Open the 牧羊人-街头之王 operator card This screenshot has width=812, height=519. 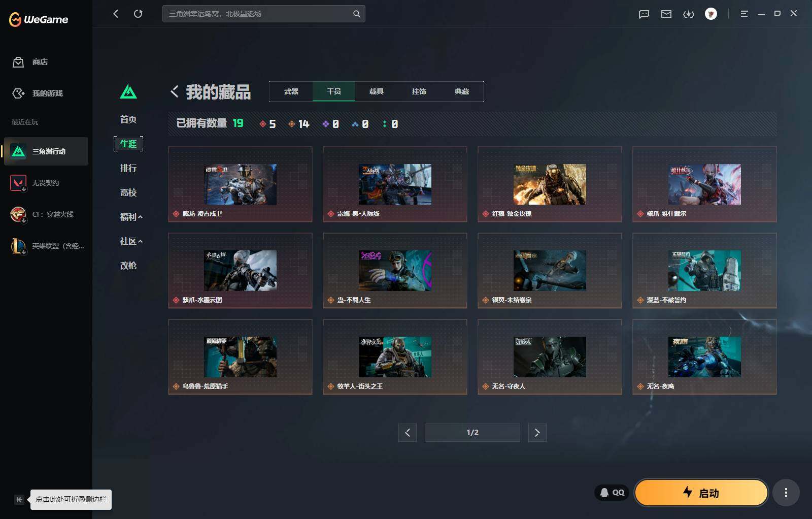click(395, 357)
